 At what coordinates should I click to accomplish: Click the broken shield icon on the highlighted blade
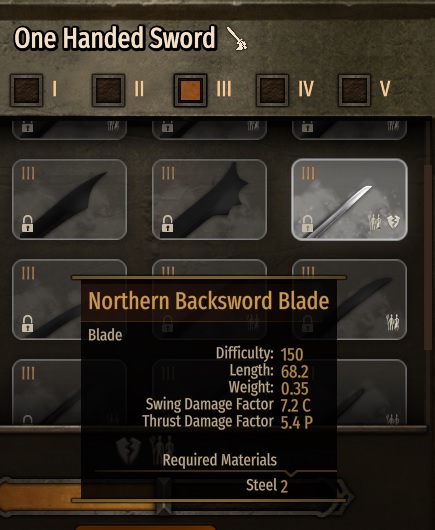click(393, 222)
